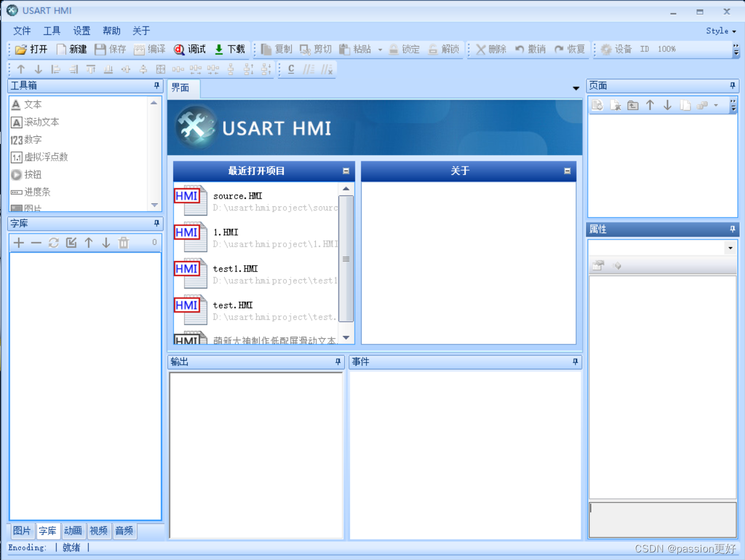Toggle pin on 工具箱 panel

tap(157, 86)
